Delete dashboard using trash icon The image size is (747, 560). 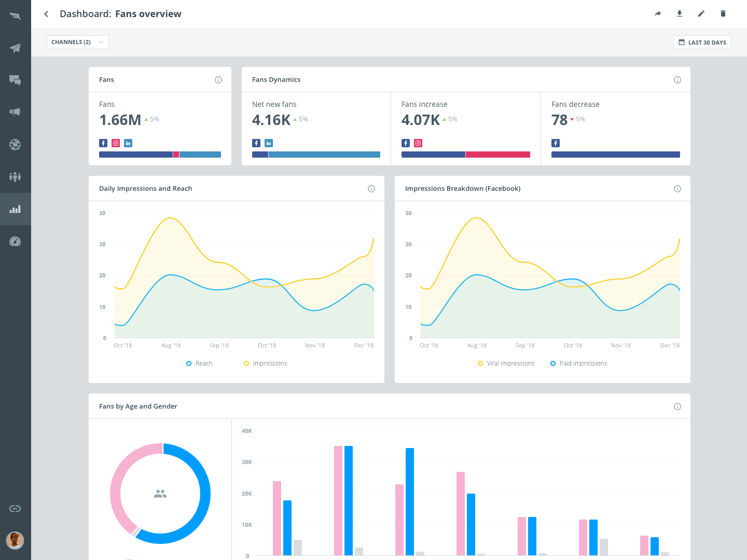(723, 14)
